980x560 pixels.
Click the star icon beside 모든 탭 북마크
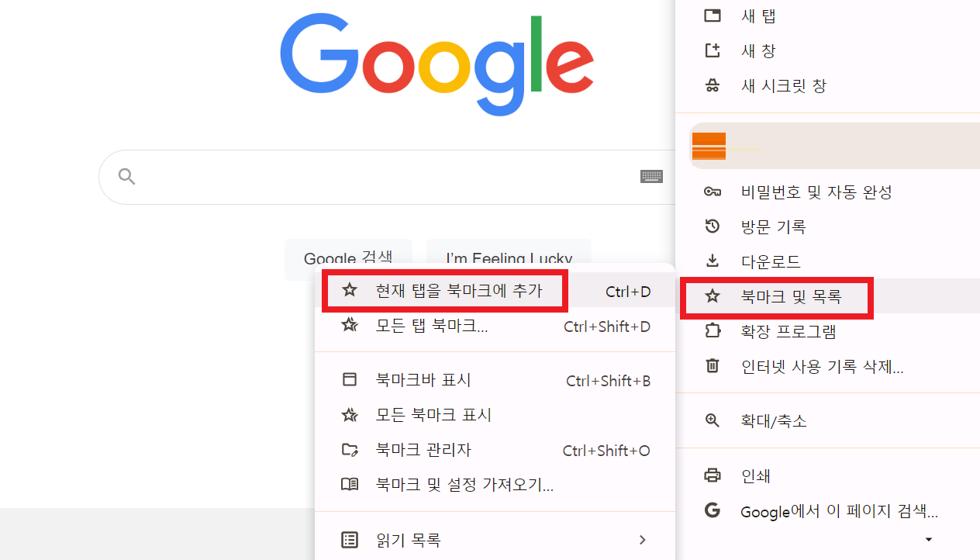(x=350, y=326)
